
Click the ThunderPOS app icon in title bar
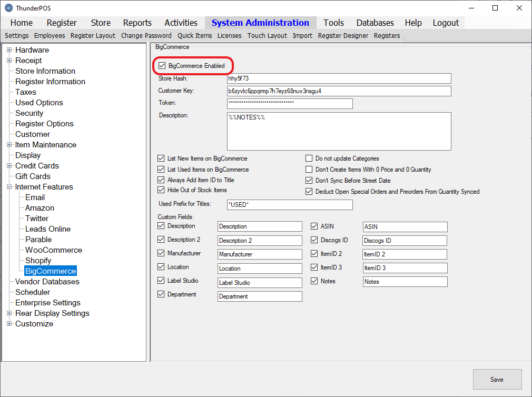tap(8, 8)
